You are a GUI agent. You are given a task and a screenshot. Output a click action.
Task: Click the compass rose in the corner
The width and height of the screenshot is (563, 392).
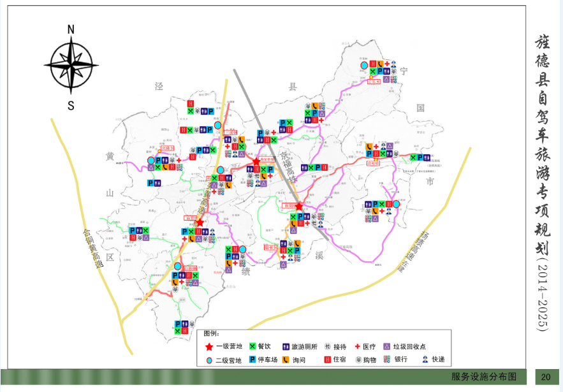coord(71,64)
